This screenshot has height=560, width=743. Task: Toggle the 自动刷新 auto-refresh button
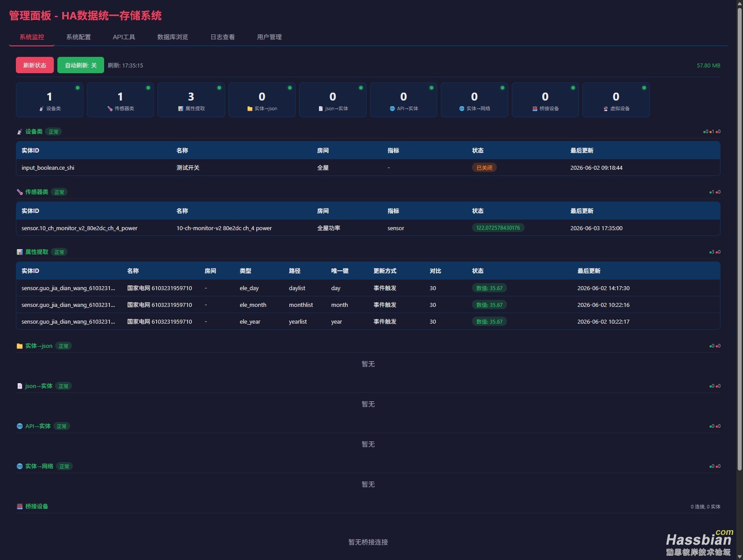pos(81,65)
